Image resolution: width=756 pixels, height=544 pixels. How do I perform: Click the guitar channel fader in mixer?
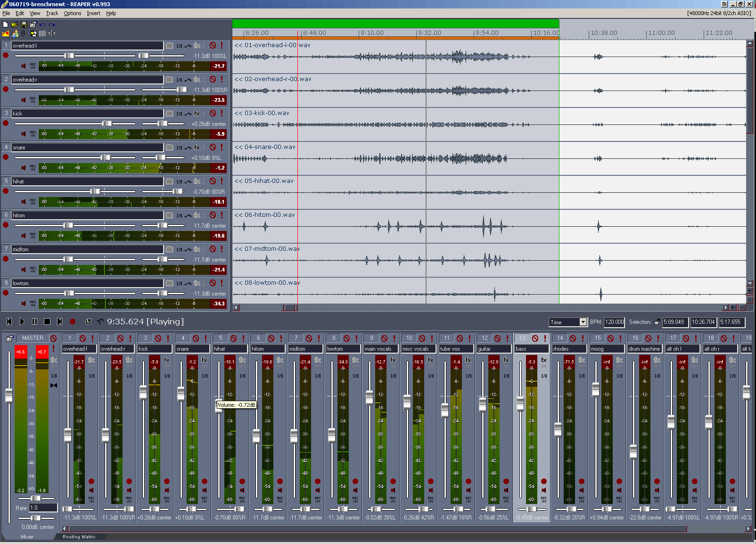click(x=482, y=404)
